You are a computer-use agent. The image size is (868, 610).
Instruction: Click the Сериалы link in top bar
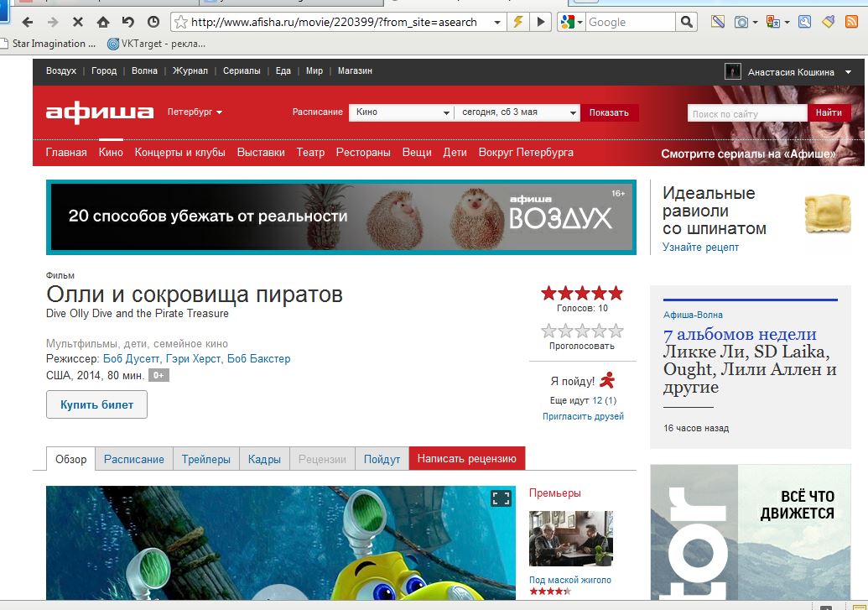(x=242, y=71)
